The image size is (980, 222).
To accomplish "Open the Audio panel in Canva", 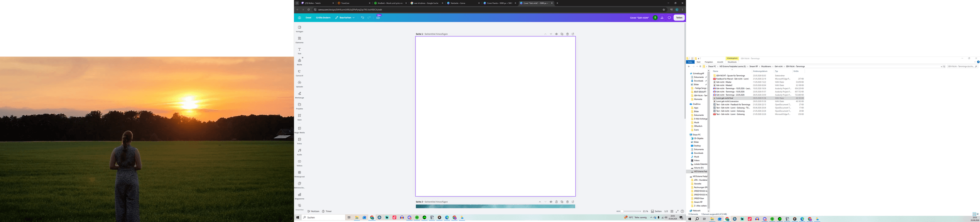I will pos(299,152).
